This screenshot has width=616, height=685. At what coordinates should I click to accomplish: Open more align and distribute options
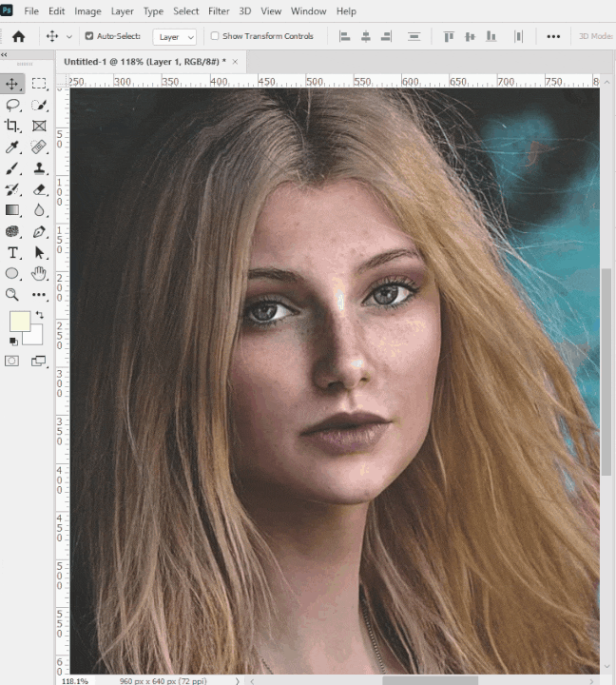click(x=553, y=37)
